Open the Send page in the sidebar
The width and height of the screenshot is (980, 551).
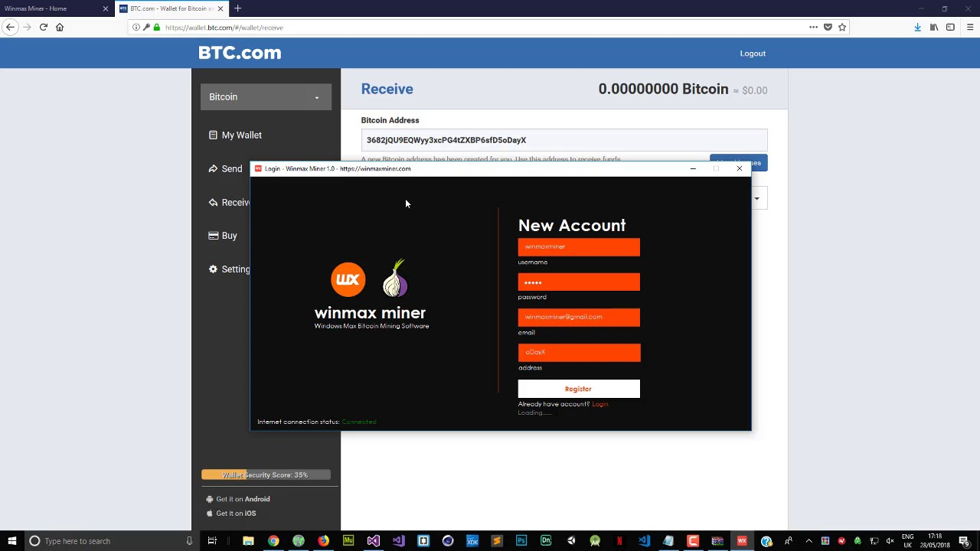225,169
